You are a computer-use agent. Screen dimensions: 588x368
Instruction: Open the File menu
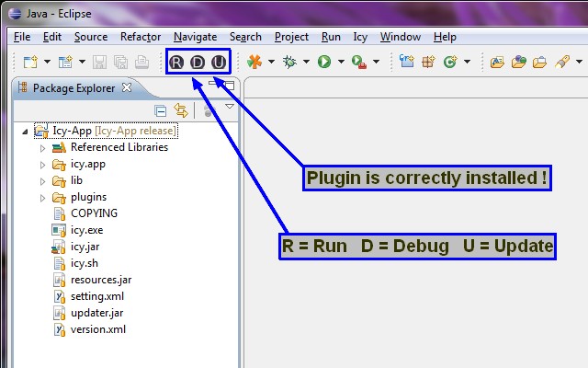point(22,37)
